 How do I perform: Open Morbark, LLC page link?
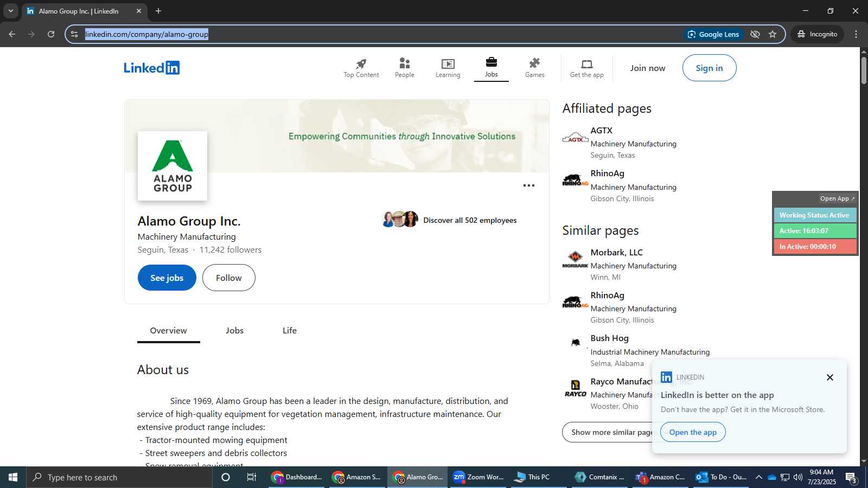click(616, 253)
